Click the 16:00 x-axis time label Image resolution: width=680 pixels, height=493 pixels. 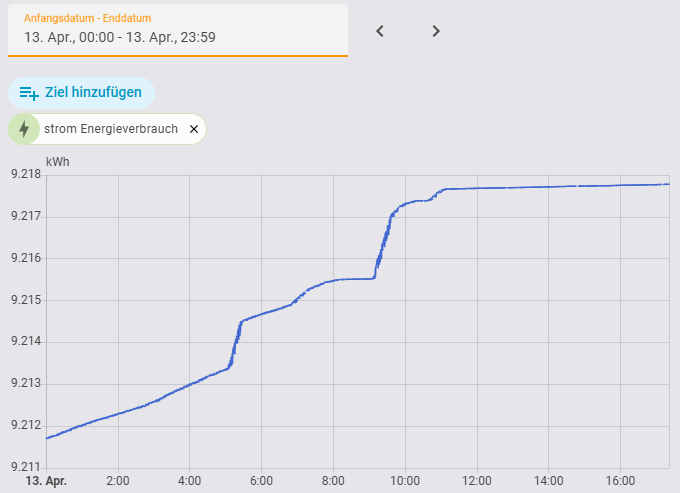pyautogui.click(x=620, y=479)
